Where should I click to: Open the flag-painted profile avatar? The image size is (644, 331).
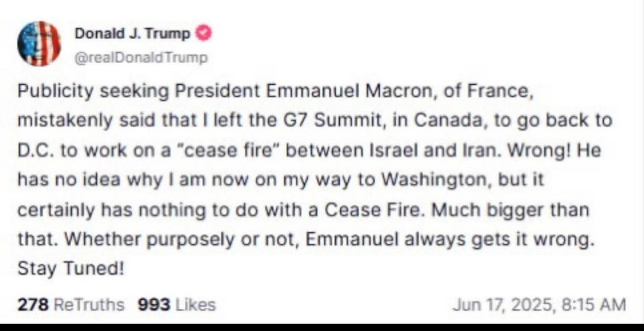(39, 43)
